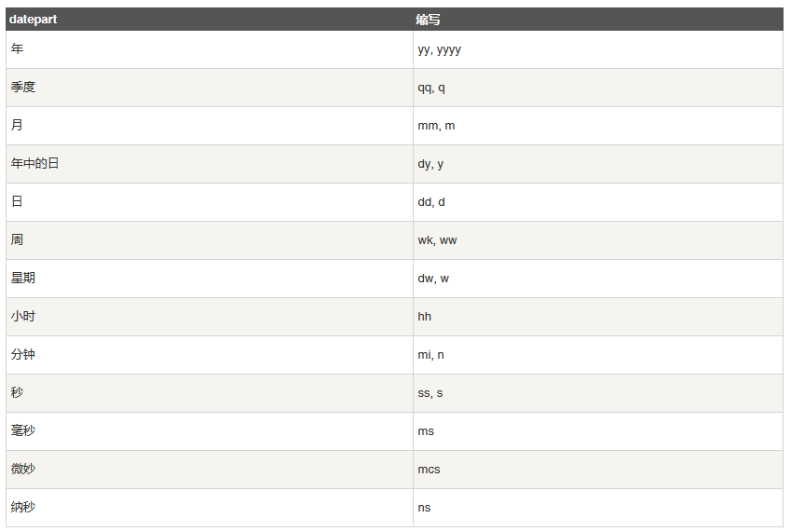This screenshot has width=791, height=532.
Task: Click the 缩写 column header
Action: [x=429, y=20]
